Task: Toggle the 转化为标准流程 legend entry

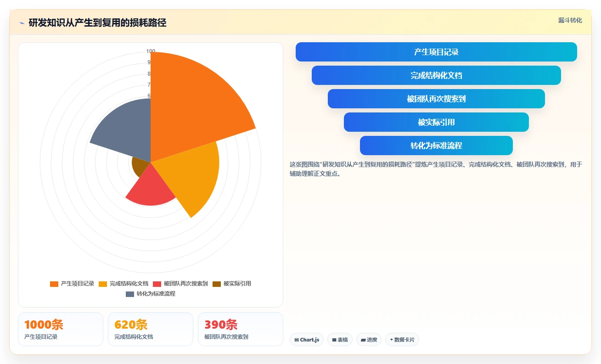Action: 151,294
